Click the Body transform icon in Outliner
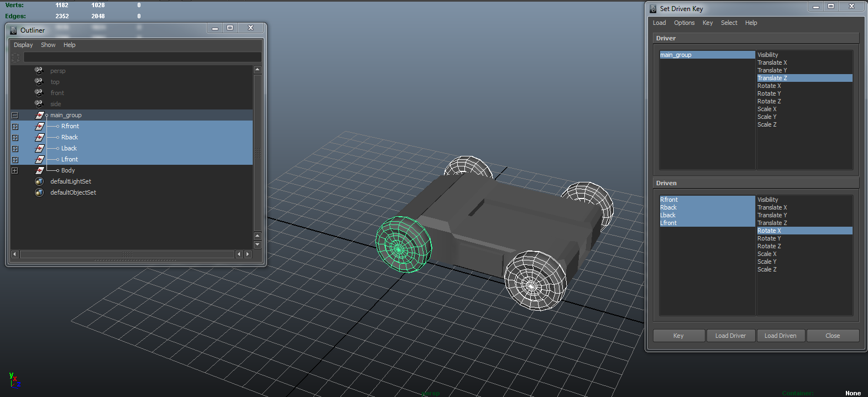Viewport: 868px width, 397px height. coord(39,170)
